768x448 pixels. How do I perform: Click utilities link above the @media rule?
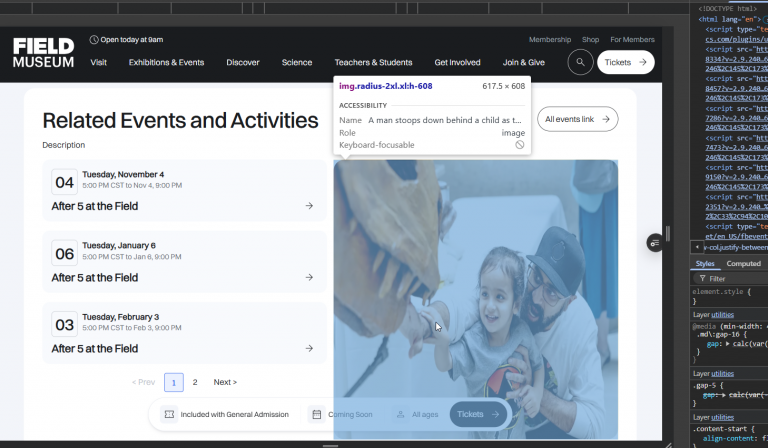click(x=722, y=314)
